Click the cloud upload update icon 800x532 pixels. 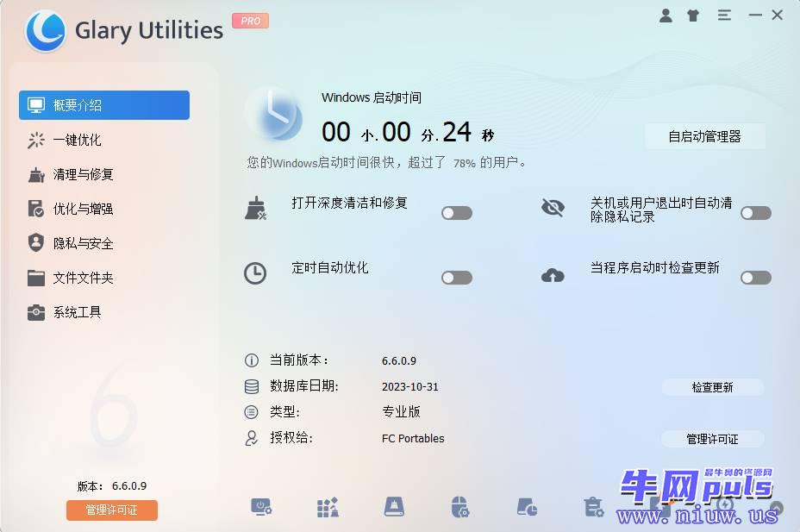pos(553,275)
